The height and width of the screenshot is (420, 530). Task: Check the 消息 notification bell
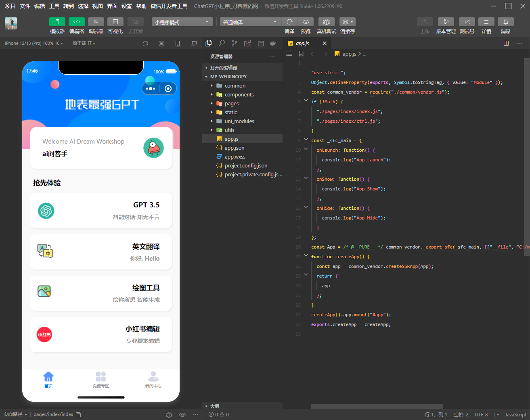coord(505,21)
